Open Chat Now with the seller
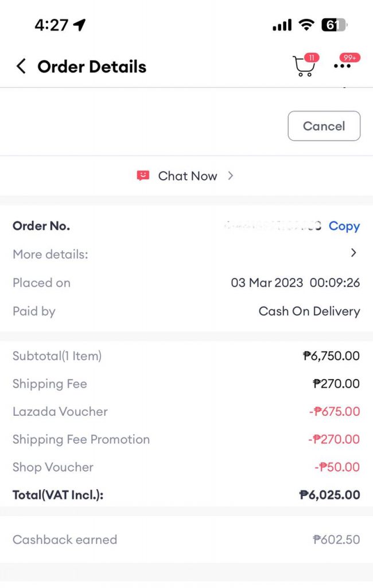This screenshot has width=373, height=588. point(188,176)
